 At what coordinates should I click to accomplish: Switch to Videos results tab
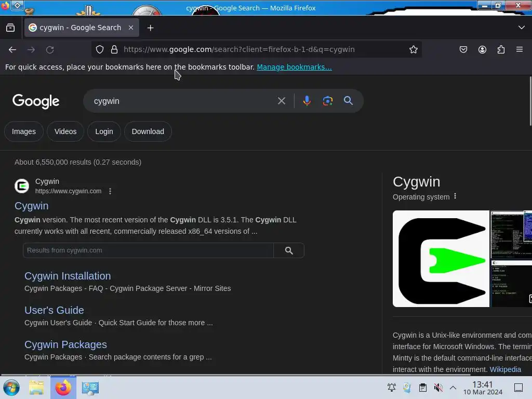(x=65, y=131)
